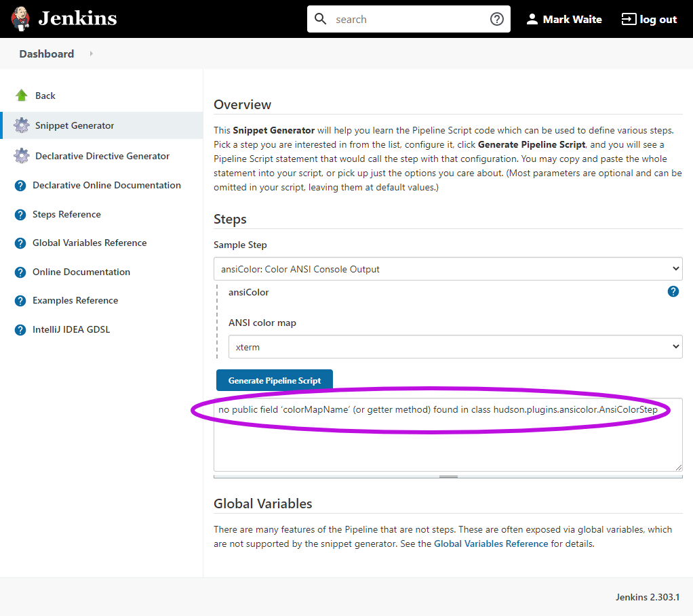Focus the search input field
Screen dimensions: 693x616
tap(409, 20)
